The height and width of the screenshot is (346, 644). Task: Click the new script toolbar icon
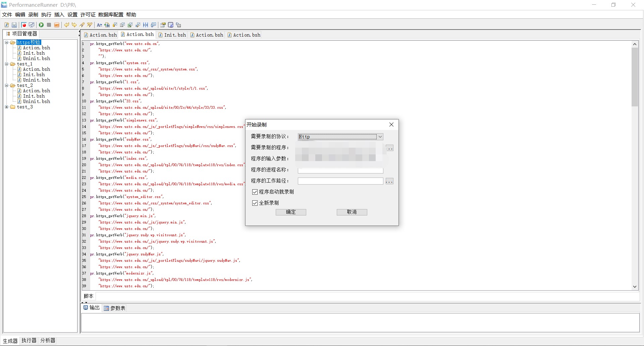click(7, 25)
